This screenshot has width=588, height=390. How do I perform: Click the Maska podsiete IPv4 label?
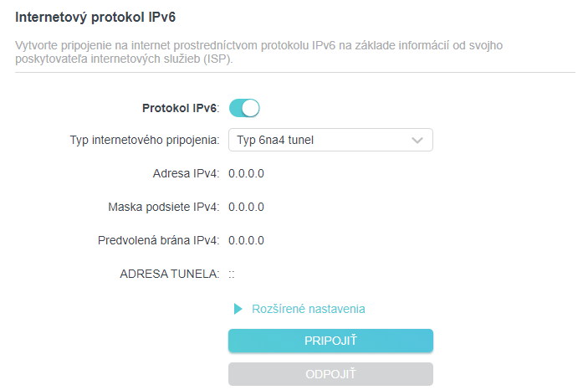click(164, 207)
